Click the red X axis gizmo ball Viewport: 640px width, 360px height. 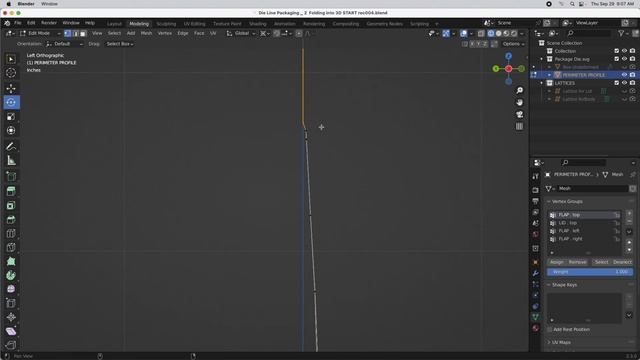pyautogui.click(x=509, y=69)
